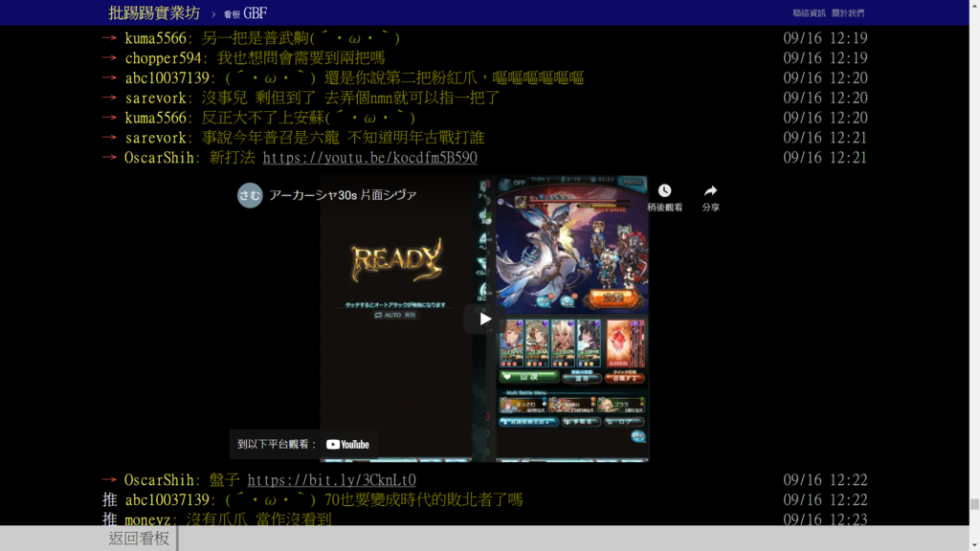Open 關於我們 link in header
The image size is (980, 551).
coord(848,13)
